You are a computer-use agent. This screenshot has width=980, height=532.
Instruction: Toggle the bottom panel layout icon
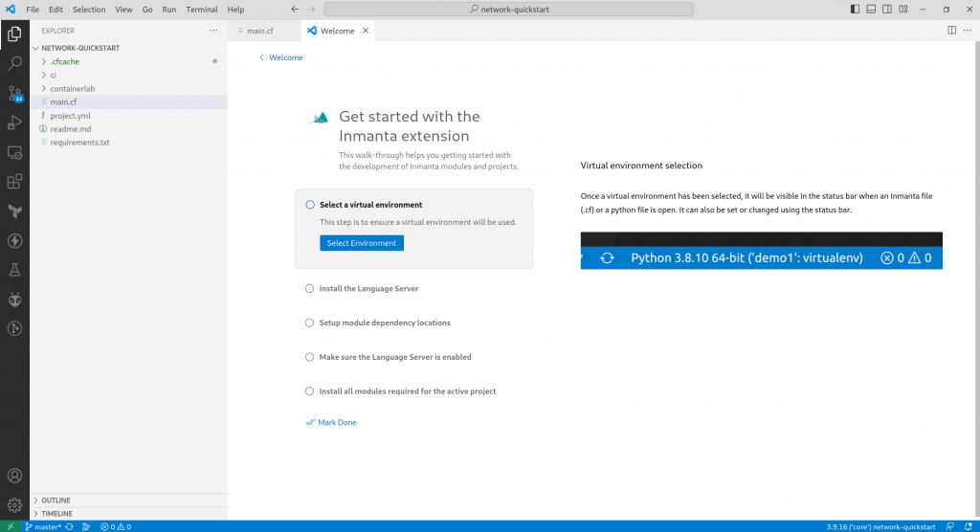click(871, 10)
